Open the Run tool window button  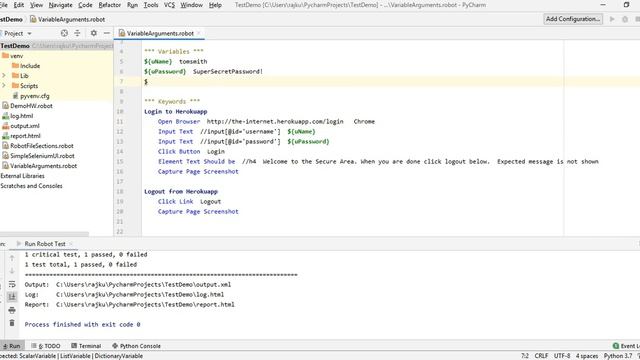click(11, 346)
